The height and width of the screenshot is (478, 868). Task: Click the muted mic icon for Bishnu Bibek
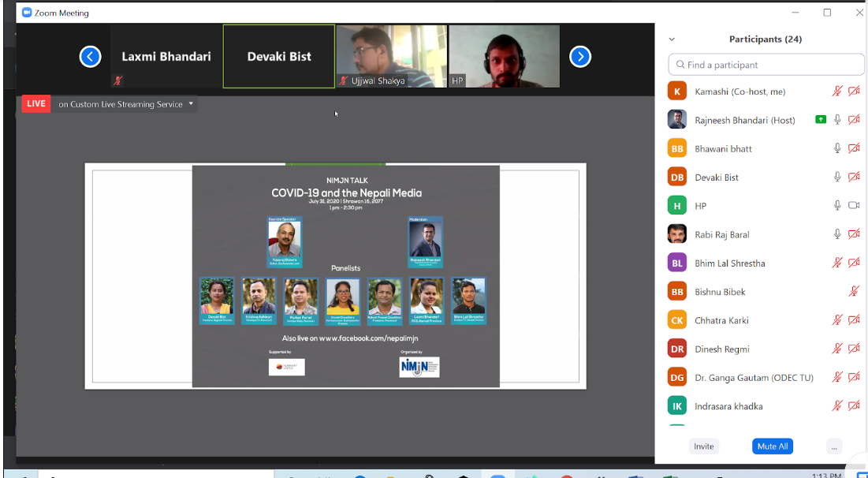tap(854, 292)
